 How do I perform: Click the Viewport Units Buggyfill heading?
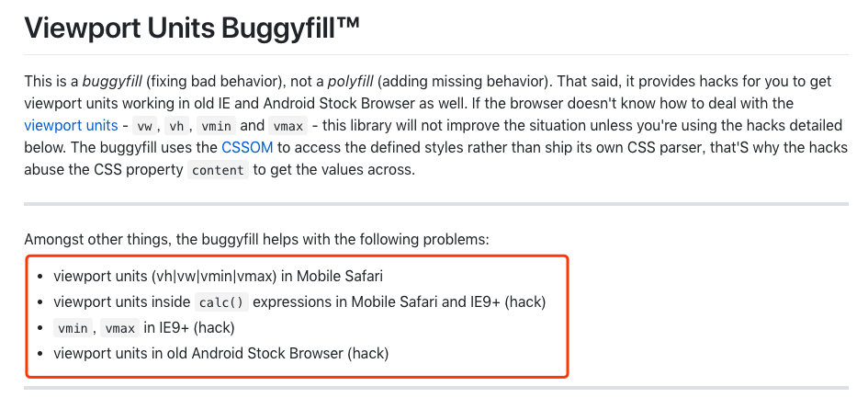point(192,28)
